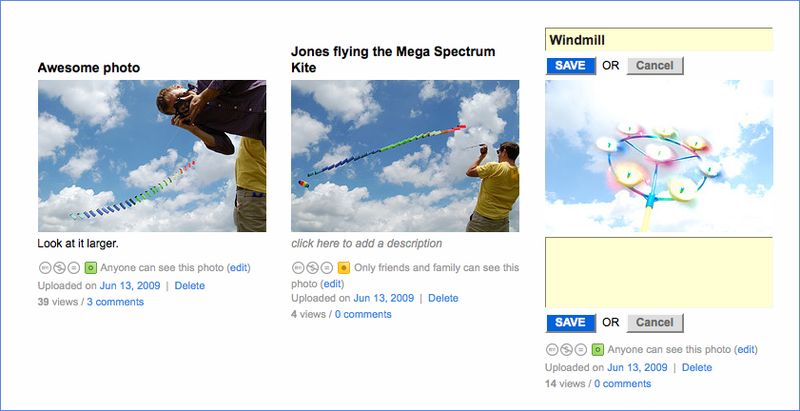Screen dimensions: 800x411
Task: Click the non-commercial license icon under Jones kite photo
Action: coord(313,268)
